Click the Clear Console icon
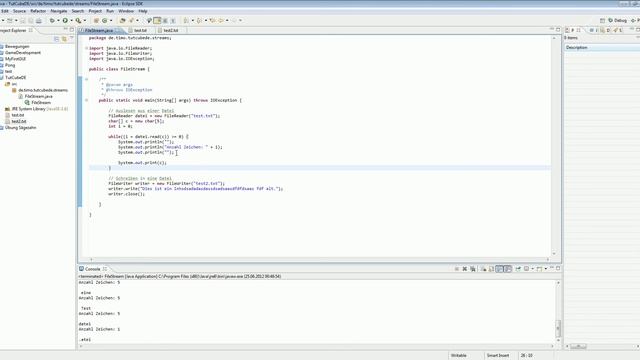This screenshot has width=640, height=360. (x=483, y=269)
